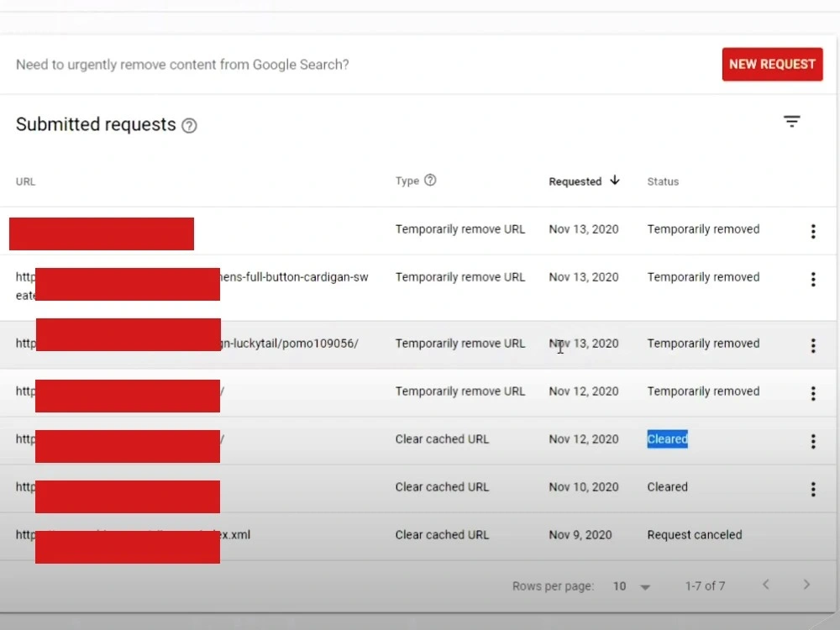Go to the previous page of requests

(x=766, y=585)
